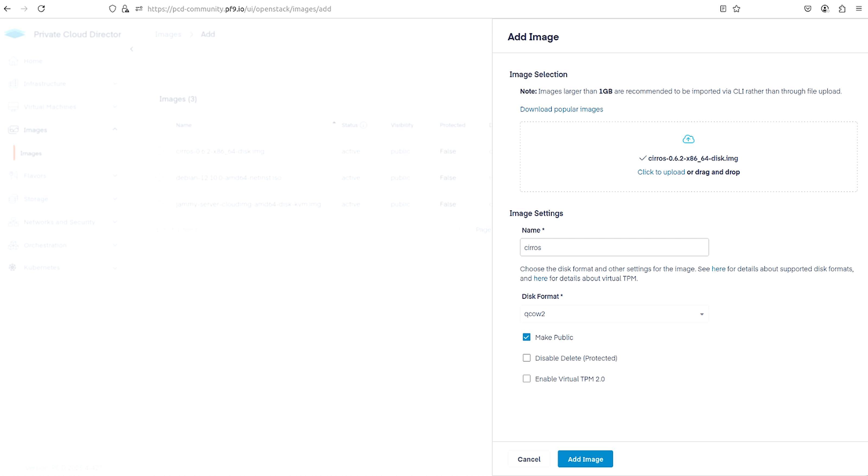This screenshot has height=476, width=868.
Task: Collapse the sidebar with the arrow
Action: (x=132, y=49)
